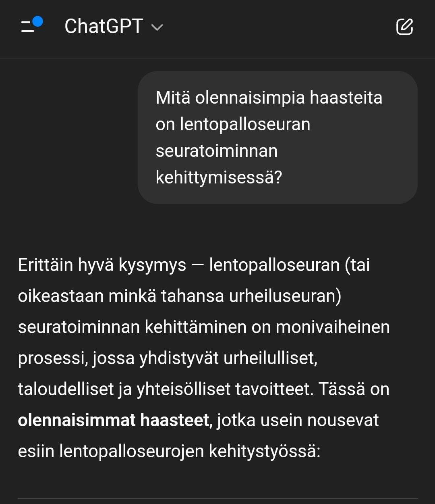435x504 pixels.
Task: Click "yhteisölliset tavoitteet" in the response
Action: [224, 389]
